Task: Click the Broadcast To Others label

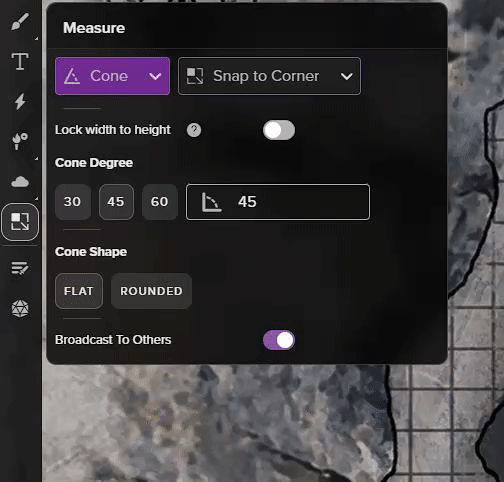Action: click(113, 340)
